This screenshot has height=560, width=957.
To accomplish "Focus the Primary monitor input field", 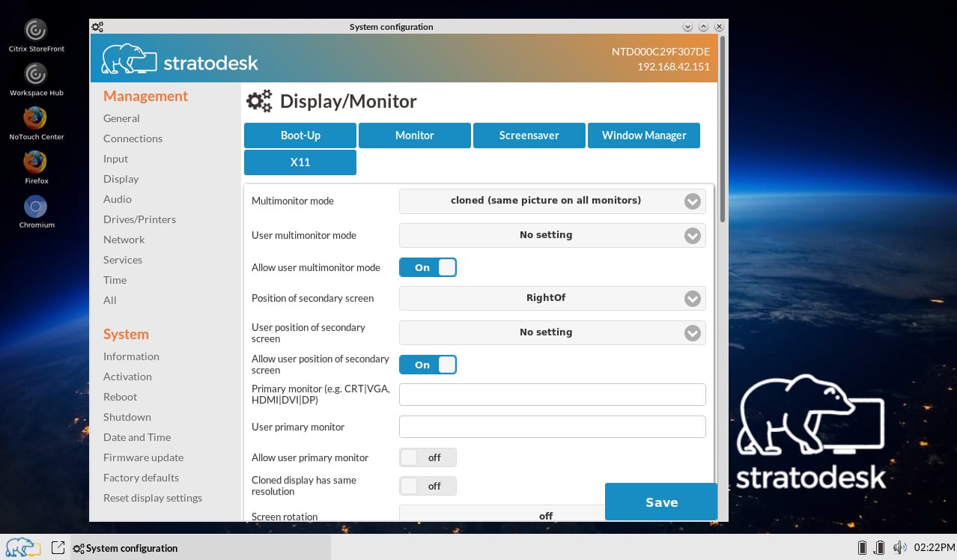I will [x=553, y=395].
